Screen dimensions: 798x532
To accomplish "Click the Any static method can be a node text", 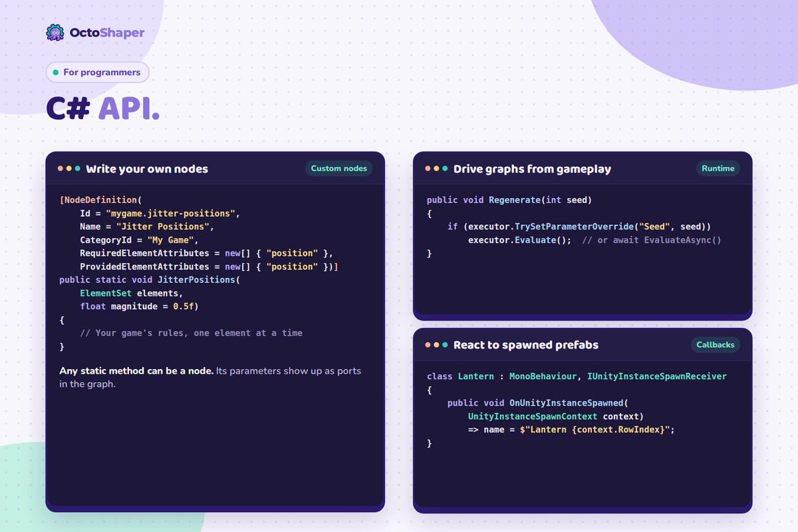I will [x=136, y=370].
